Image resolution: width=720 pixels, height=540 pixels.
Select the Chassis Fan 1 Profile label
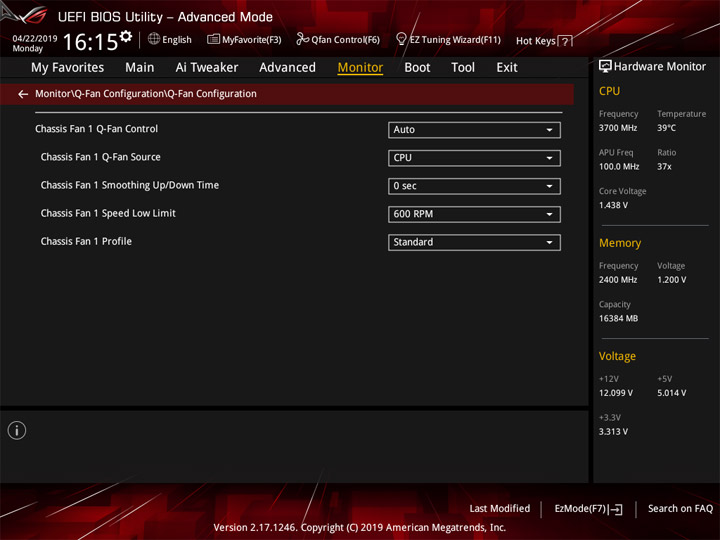click(x=86, y=241)
